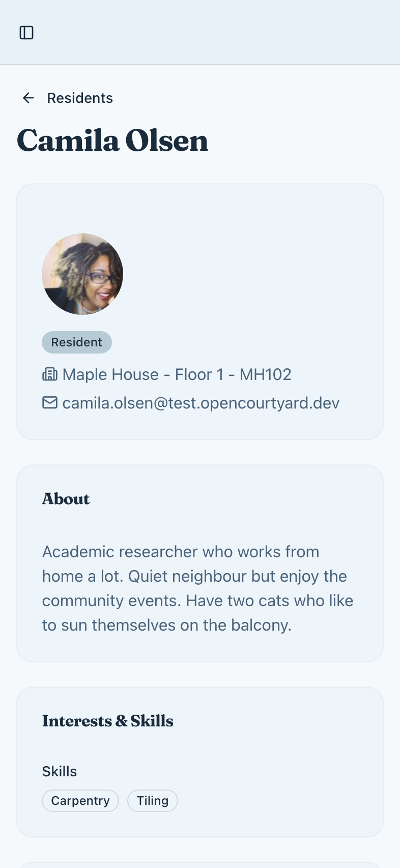This screenshot has height=868, width=400.
Task: Click the bio line starting 'home a lot'
Action: coord(194,576)
